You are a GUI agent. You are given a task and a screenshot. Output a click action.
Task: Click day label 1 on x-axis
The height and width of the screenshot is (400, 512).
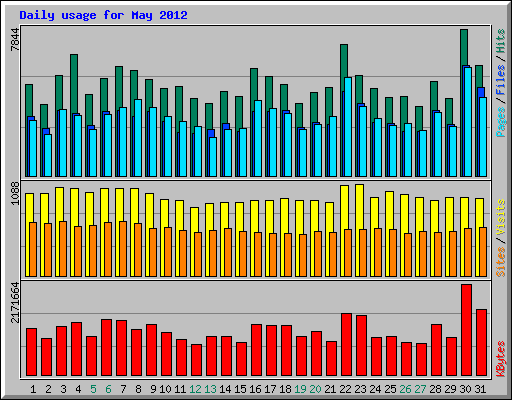coord(33,389)
